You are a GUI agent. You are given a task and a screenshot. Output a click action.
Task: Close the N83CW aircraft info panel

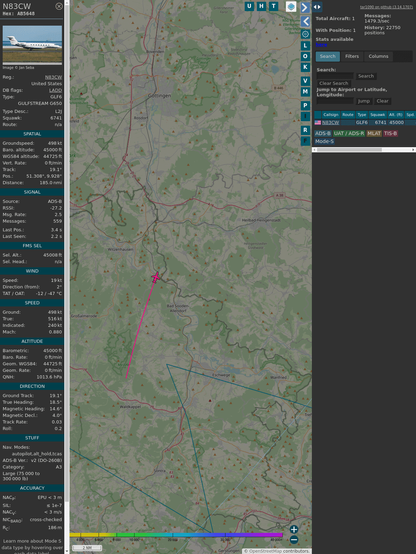point(59,6)
